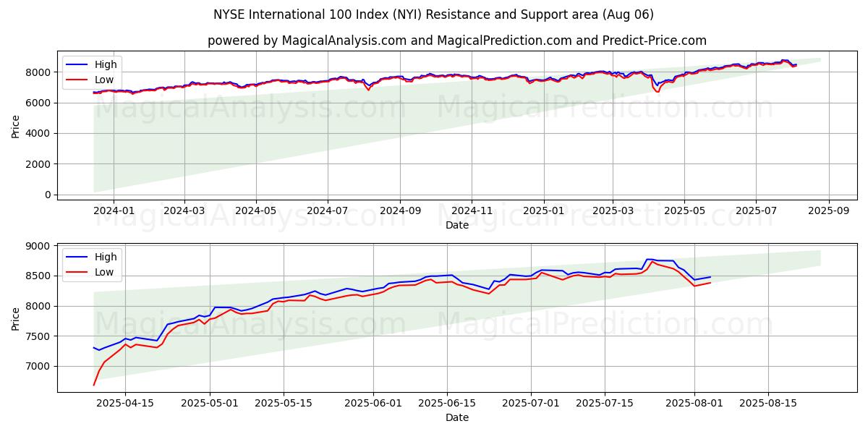Click the 'High' legend entry in the top chart
This screenshot has width=868, height=434.
[x=93, y=64]
